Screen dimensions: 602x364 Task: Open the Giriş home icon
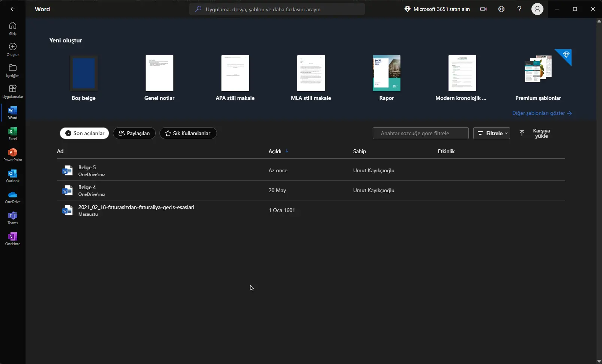(x=13, y=28)
